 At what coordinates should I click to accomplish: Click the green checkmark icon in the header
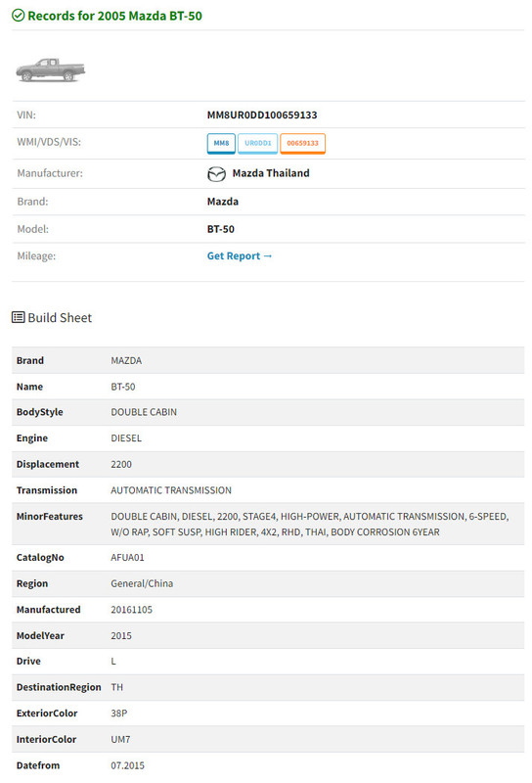point(18,16)
